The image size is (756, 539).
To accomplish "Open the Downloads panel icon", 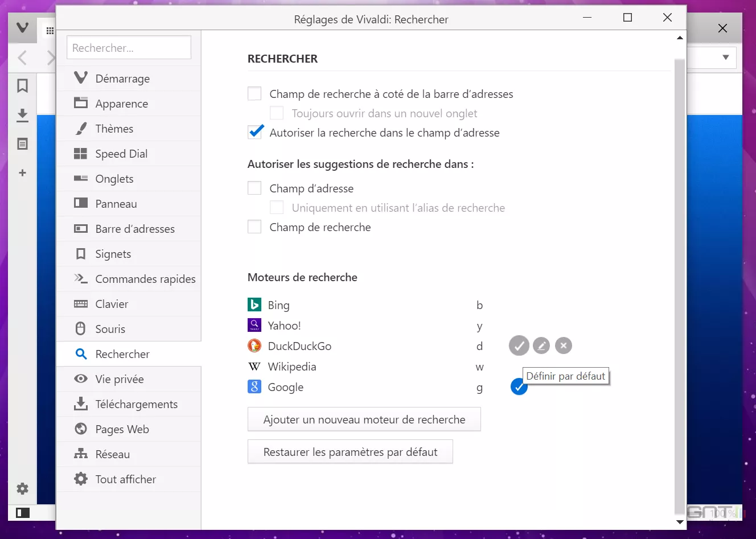I will tap(22, 116).
